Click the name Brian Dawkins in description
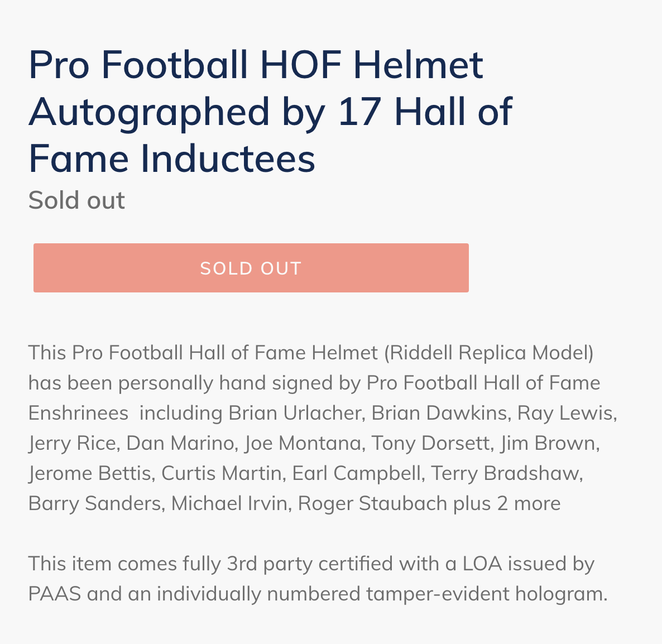Viewport: 662px width, 644px height. (x=439, y=413)
